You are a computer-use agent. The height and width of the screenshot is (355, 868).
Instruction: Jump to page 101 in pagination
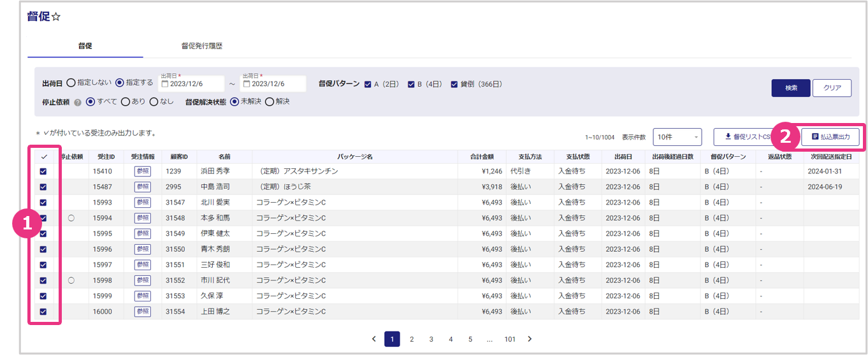(x=510, y=339)
